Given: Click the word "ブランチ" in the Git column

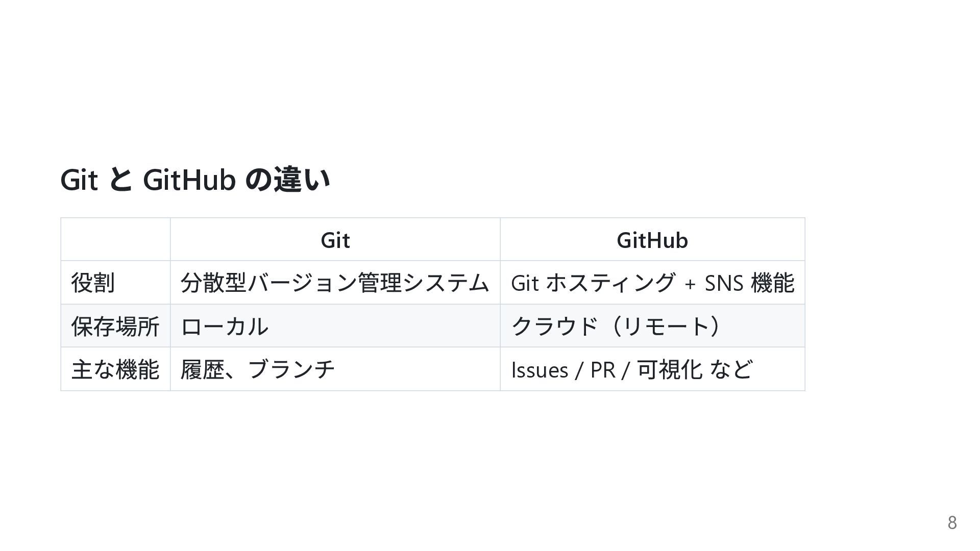Looking at the screenshot, I should tap(291, 369).
